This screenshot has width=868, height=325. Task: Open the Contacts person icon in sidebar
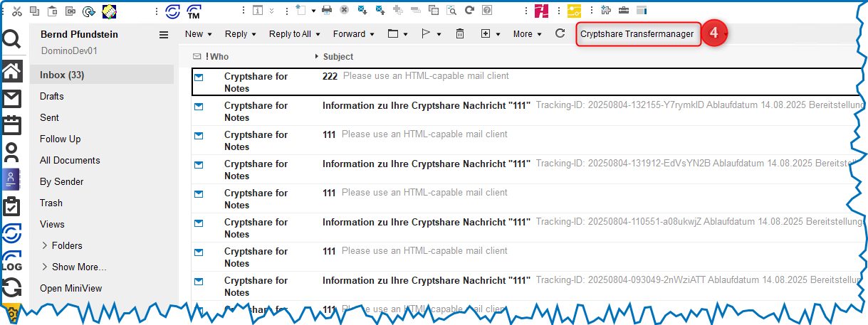(11, 151)
